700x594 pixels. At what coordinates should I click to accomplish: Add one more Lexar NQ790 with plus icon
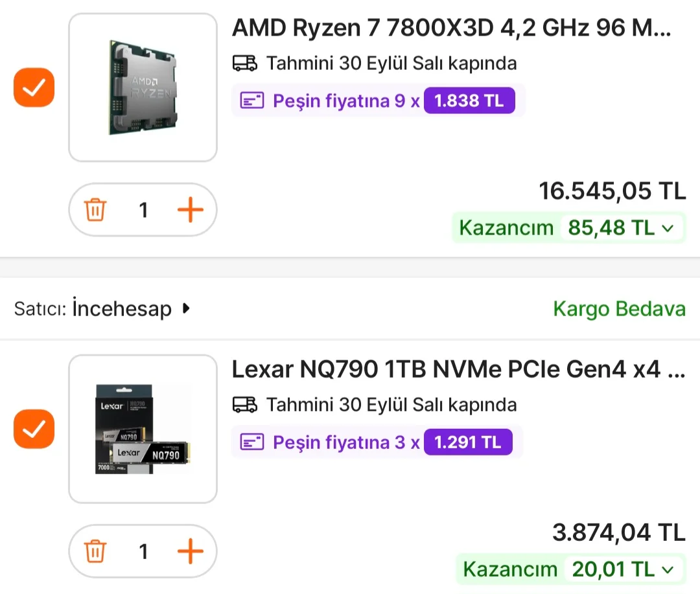(x=190, y=551)
